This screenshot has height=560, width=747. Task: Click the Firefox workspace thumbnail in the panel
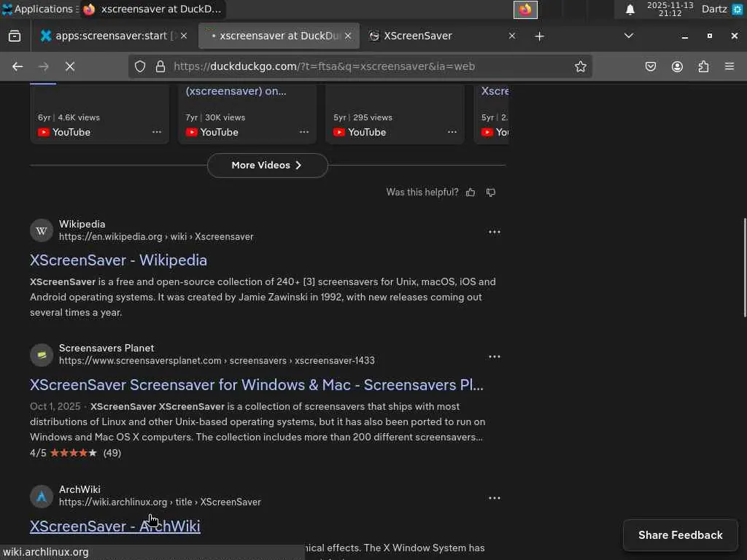(525, 9)
